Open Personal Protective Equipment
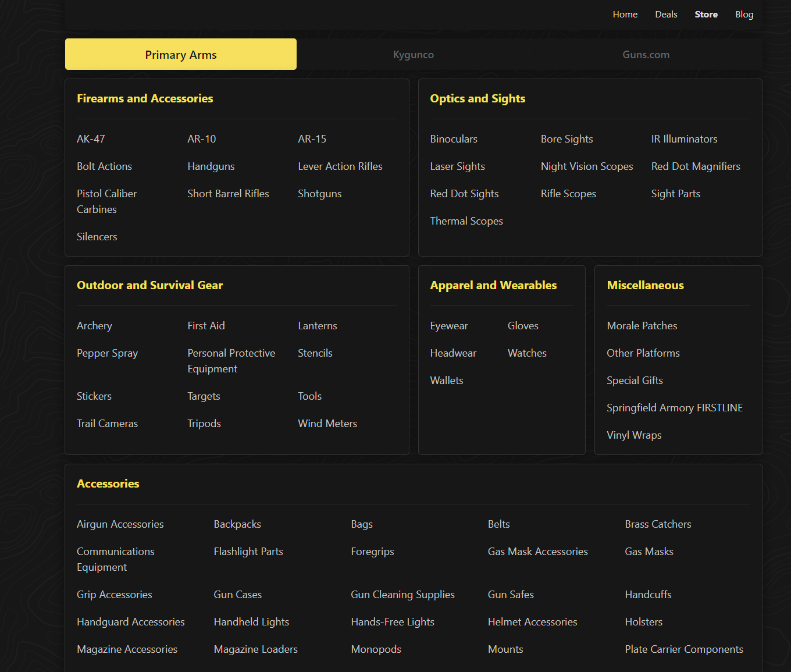Image resolution: width=791 pixels, height=672 pixels. coord(231,361)
